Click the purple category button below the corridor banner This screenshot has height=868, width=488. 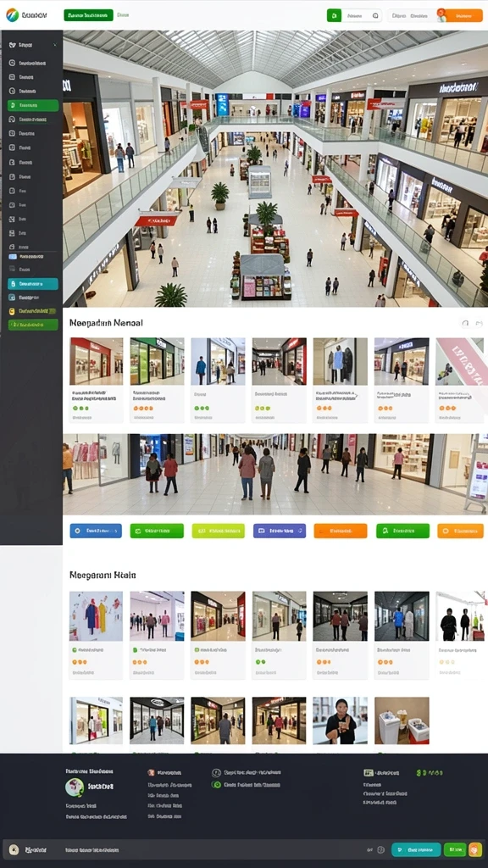coord(280,531)
